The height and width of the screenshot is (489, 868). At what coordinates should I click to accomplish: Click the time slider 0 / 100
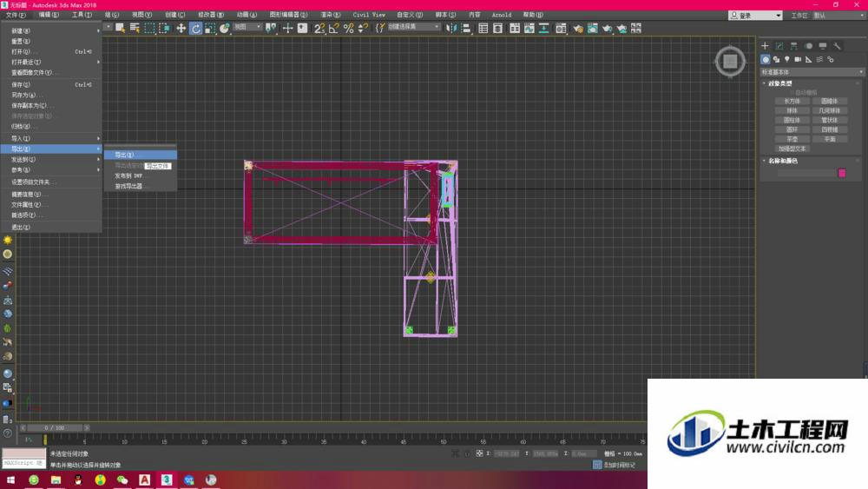tap(55, 428)
